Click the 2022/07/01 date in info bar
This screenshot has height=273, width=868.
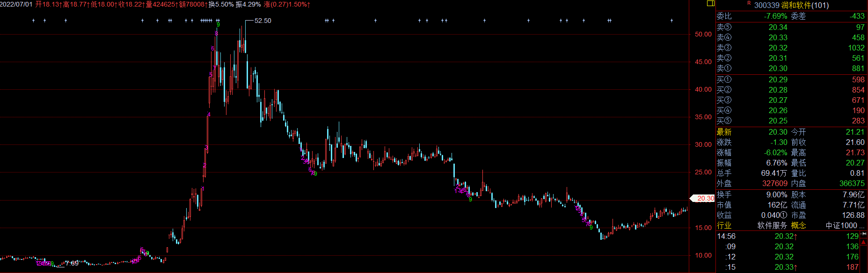click(x=16, y=4)
